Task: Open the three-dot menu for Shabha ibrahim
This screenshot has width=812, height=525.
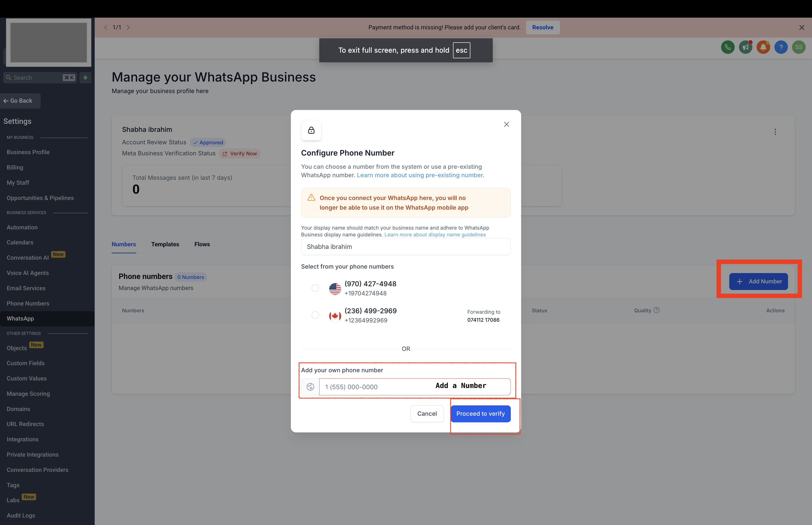Action: (775, 132)
